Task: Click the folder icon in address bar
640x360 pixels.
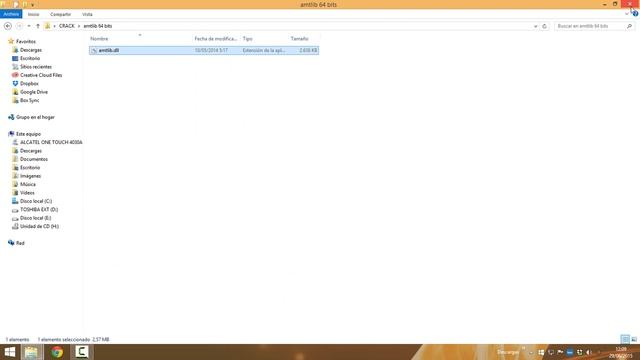Action: point(48,26)
